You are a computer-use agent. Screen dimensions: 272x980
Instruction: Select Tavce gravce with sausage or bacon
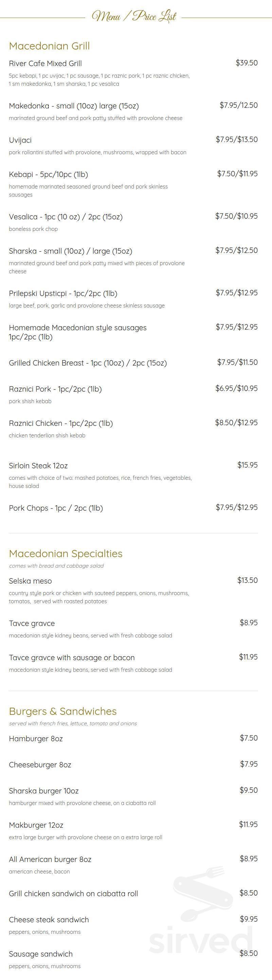point(72,658)
